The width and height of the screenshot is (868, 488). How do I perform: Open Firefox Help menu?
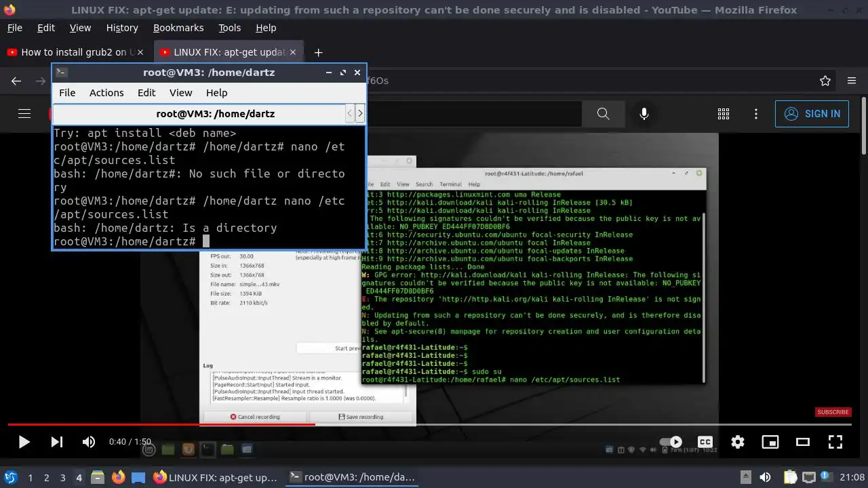tap(266, 28)
